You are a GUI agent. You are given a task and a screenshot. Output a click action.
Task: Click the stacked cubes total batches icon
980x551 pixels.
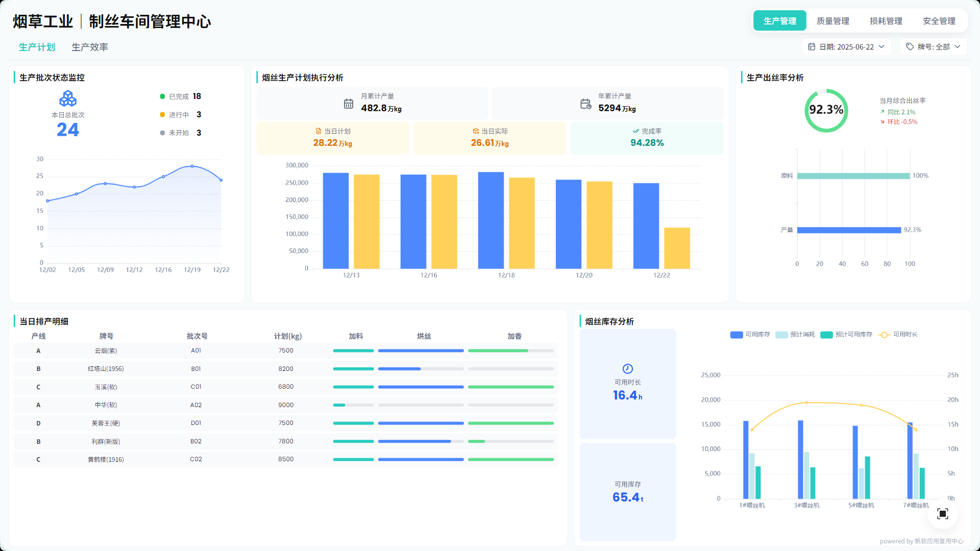(x=68, y=98)
